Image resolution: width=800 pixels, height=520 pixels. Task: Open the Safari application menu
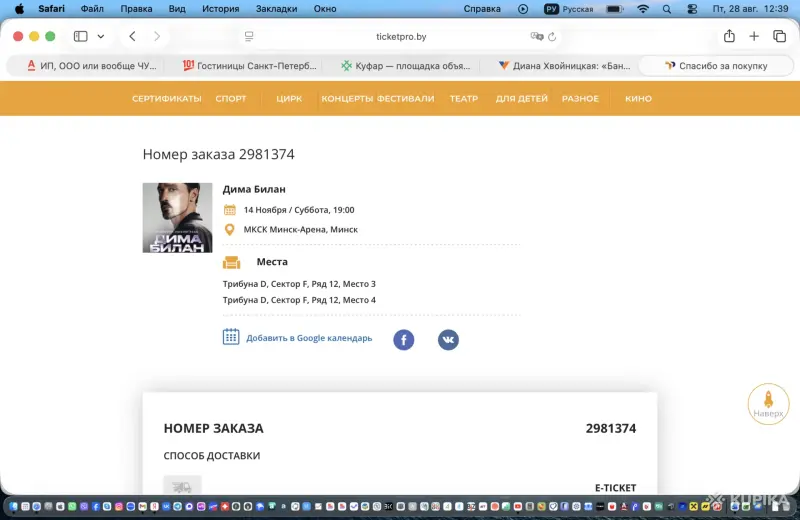[52, 9]
